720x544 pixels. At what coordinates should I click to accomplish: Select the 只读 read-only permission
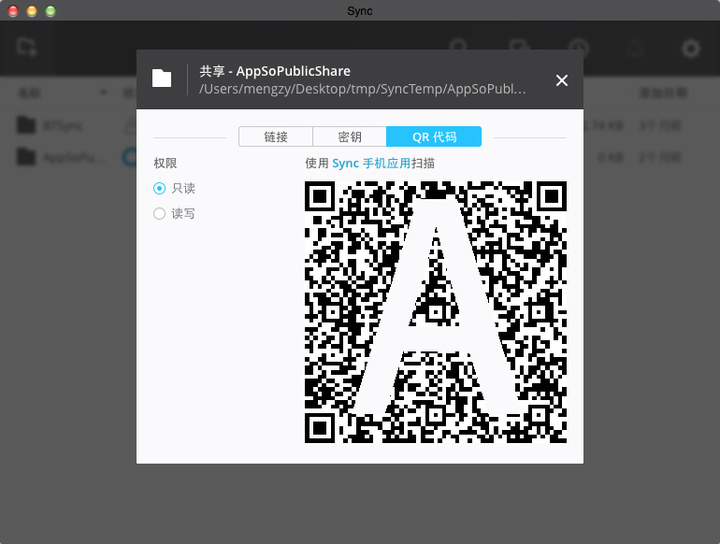(159, 188)
